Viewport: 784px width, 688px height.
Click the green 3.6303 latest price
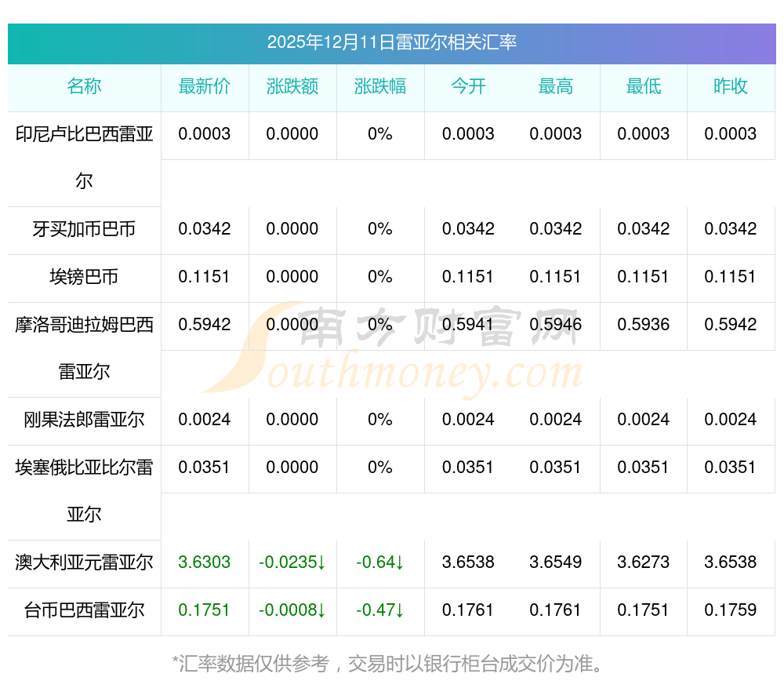coord(205,562)
